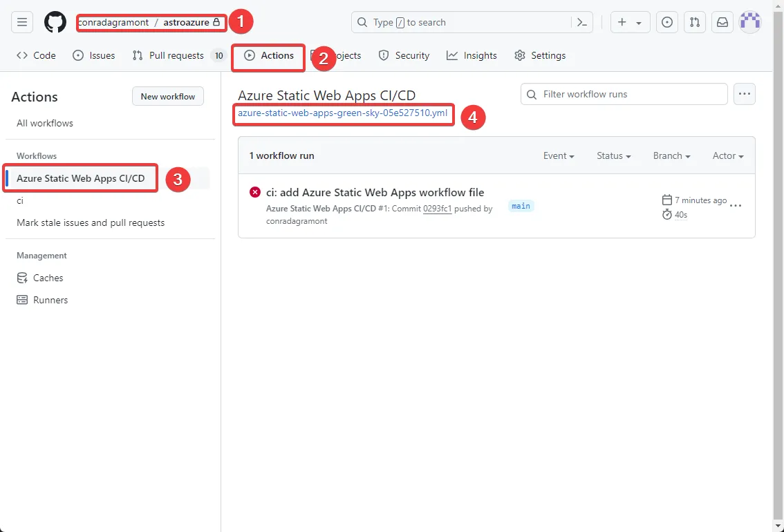
Task: Expand the Status filter dropdown
Action: point(613,156)
